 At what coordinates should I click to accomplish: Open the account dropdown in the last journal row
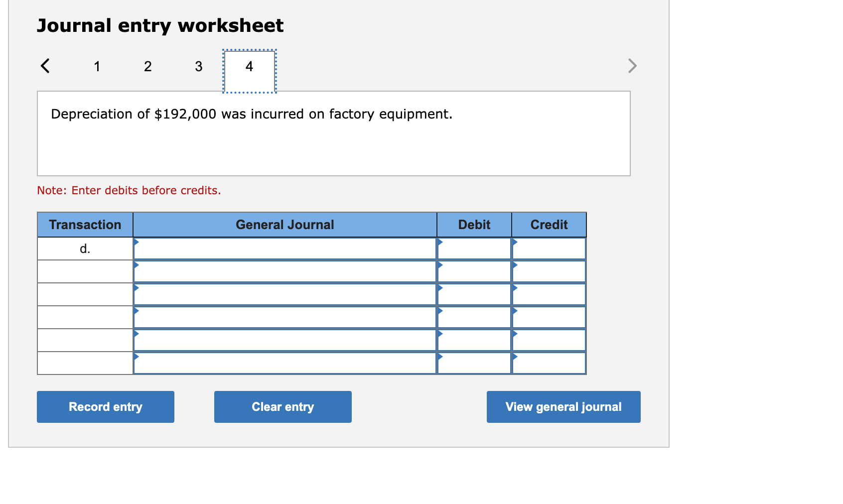pyautogui.click(x=137, y=358)
